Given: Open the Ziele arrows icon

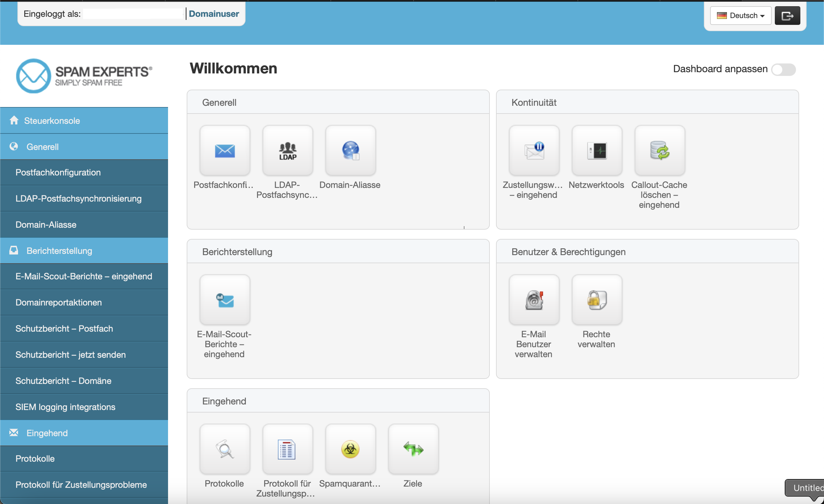Looking at the screenshot, I should click(413, 449).
